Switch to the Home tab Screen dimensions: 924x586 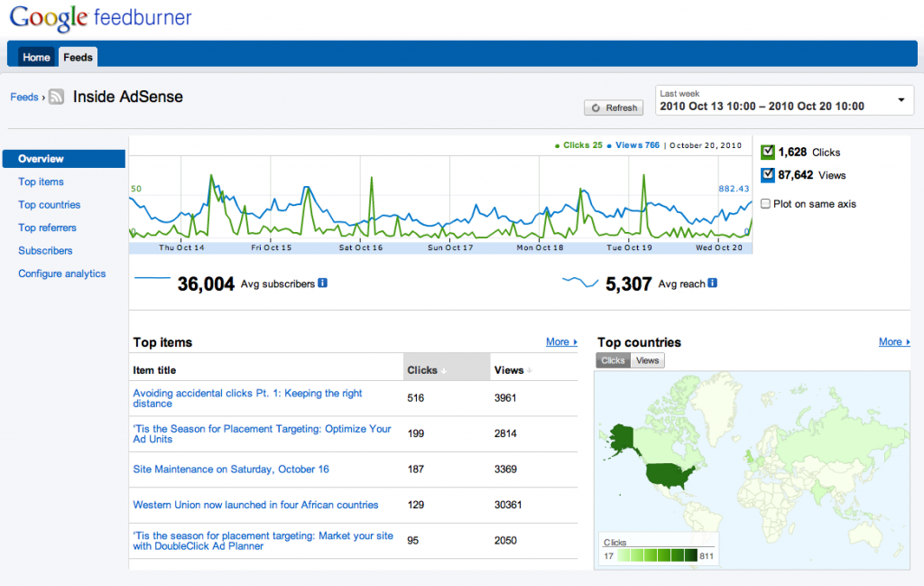(x=36, y=57)
